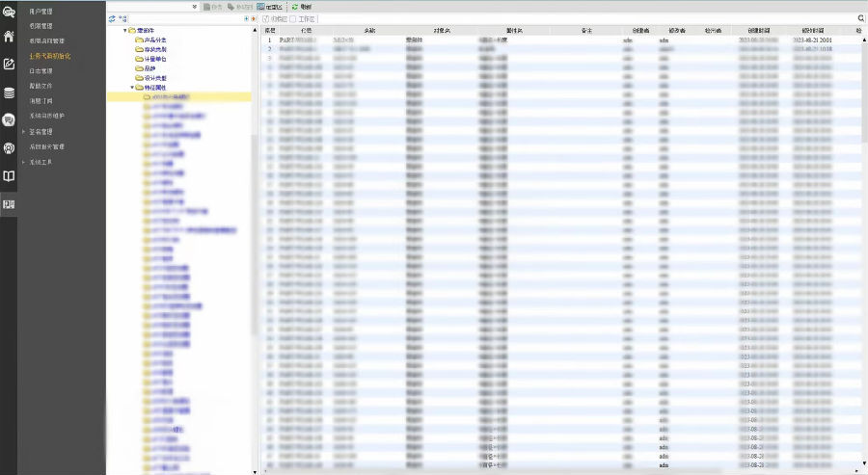The width and height of the screenshot is (868, 475).
Task: Open 消息订阅 in the side menu
Action: click(x=41, y=100)
